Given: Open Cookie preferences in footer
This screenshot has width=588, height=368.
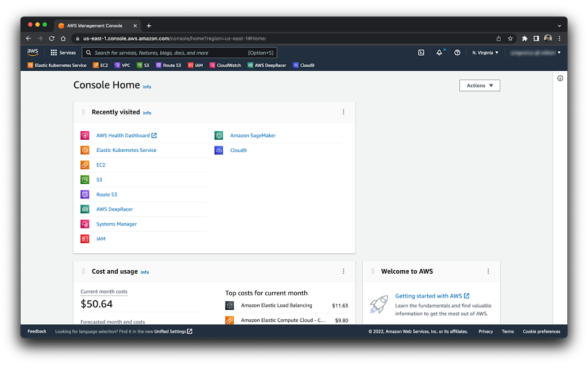Looking at the screenshot, I should point(541,331).
